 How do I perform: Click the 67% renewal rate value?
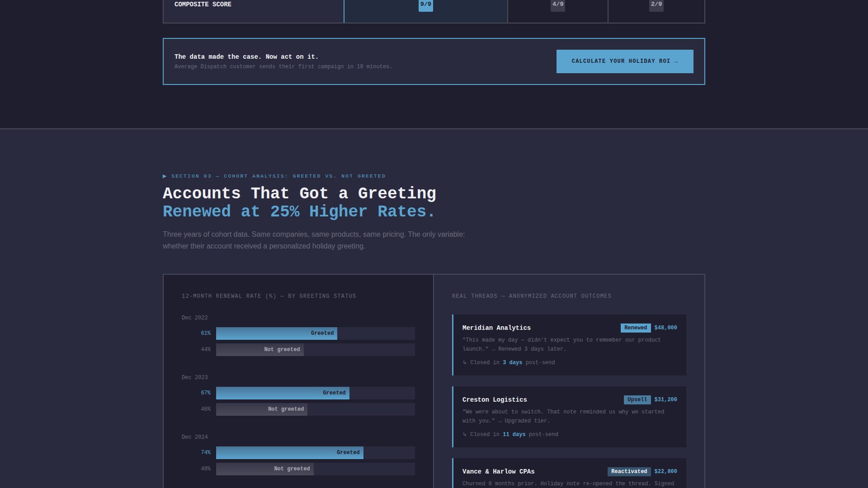pyautogui.click(x=206, y=393)
